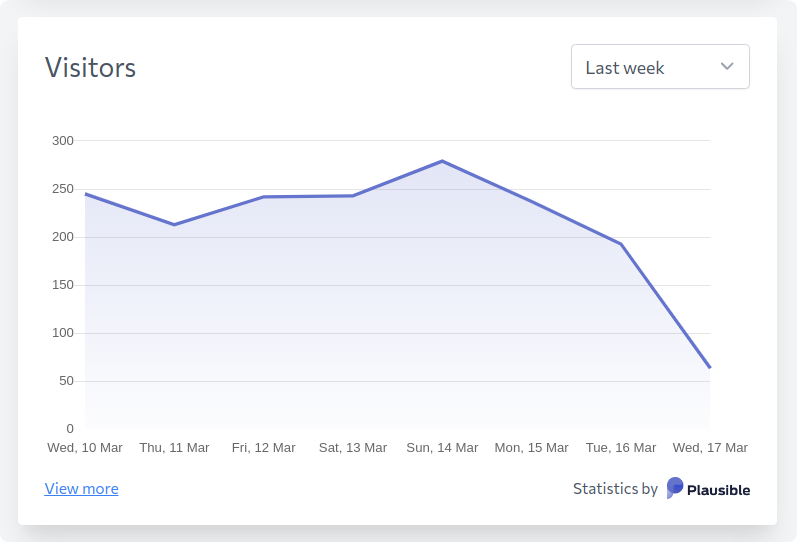797x542 pixels.
Task: Click the Plausible brand name text
Action: coord(719,490)
